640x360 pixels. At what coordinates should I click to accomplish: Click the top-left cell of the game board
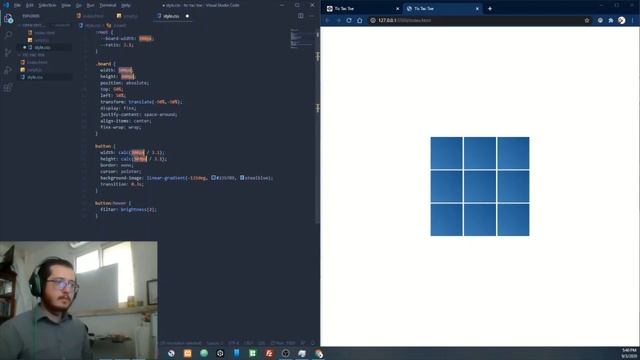[x=447, y=153]
